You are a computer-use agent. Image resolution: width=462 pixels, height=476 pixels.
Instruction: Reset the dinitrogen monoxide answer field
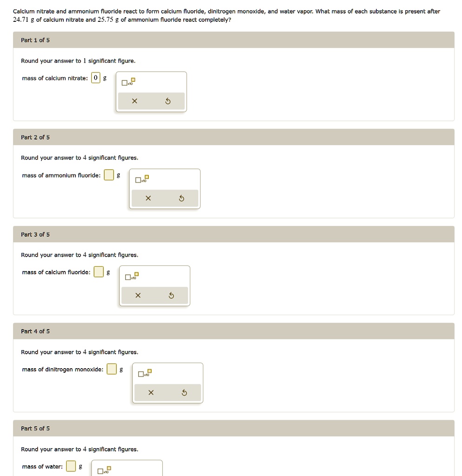[184, 393]
